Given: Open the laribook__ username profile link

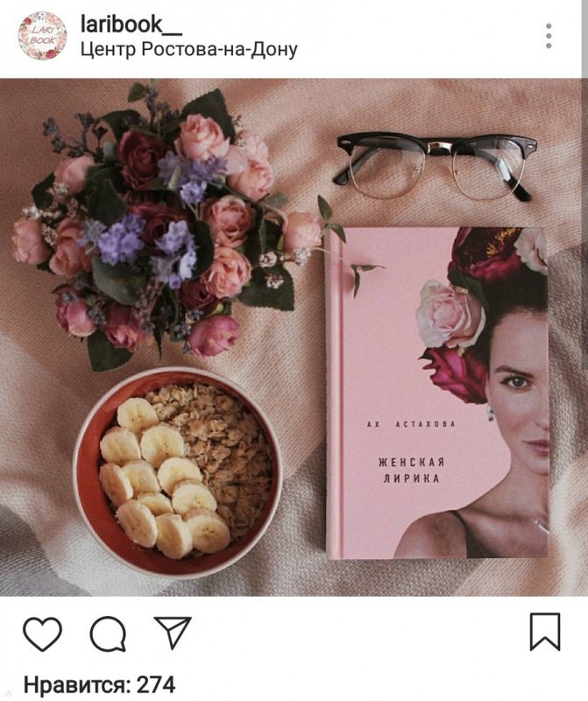Looking at the screenshot, I should click(131, 25).
